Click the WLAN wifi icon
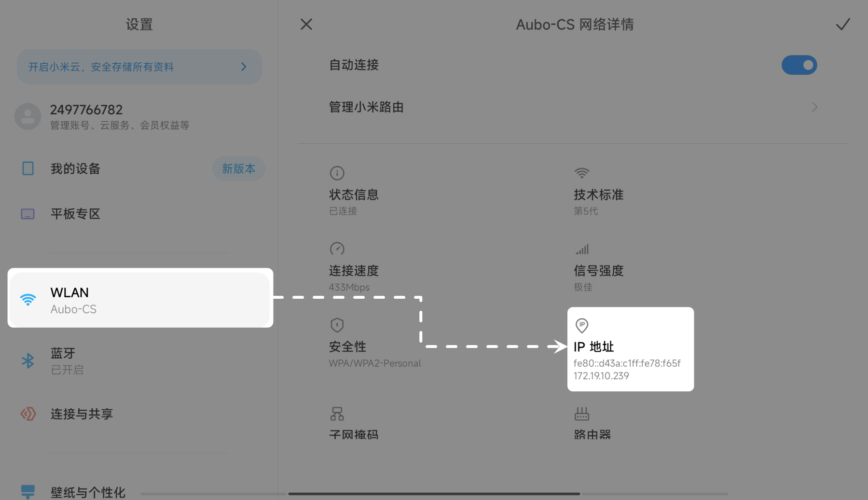Screen dimensions: 868x500 (28, 300)
